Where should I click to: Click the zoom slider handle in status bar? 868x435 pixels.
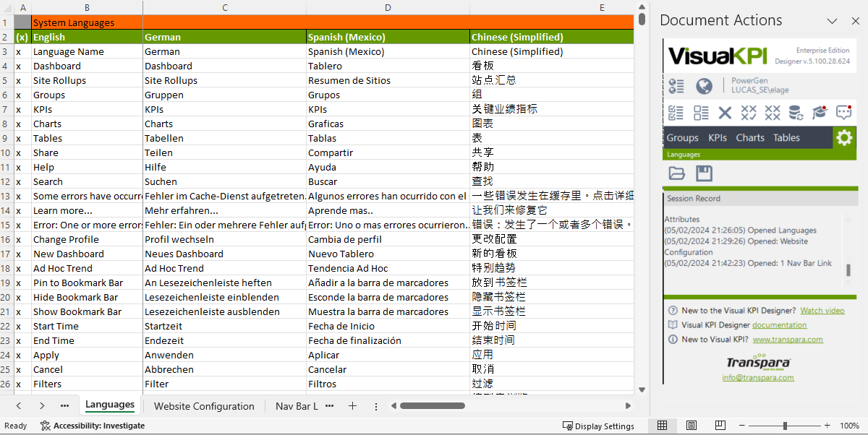pyautogui.click(x=785, y=426)
